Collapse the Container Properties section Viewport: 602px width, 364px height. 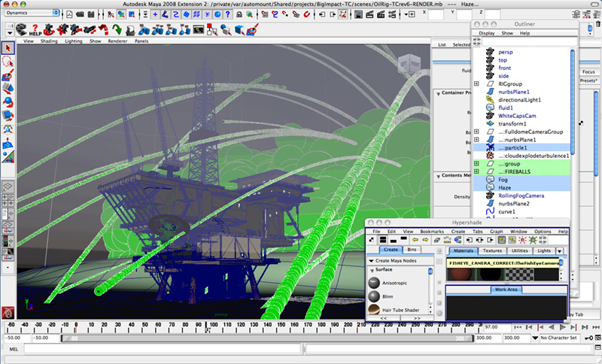pos(439,93)
